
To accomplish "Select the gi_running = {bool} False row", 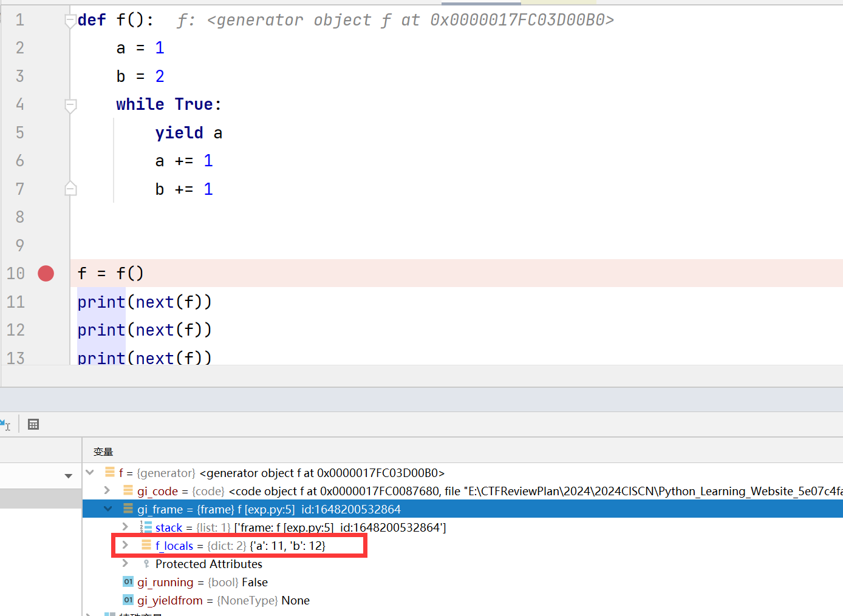I will (x=463, y=581).
